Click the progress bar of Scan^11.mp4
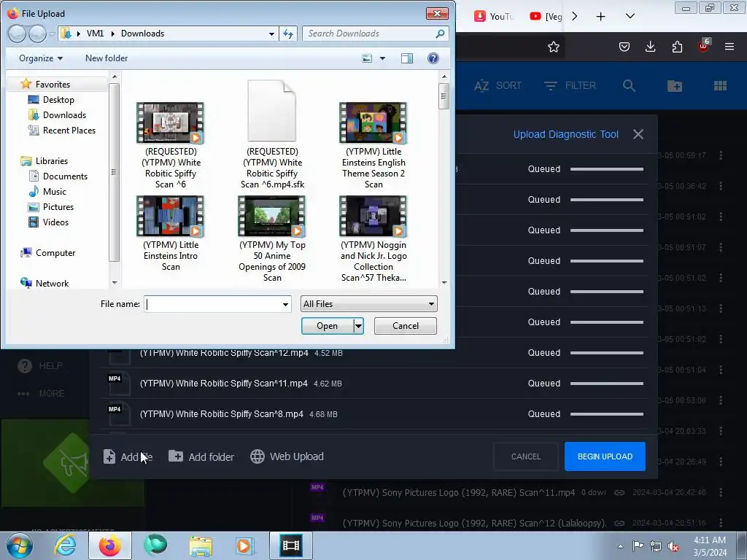This screenshot has width=747, height=560. 606,384
